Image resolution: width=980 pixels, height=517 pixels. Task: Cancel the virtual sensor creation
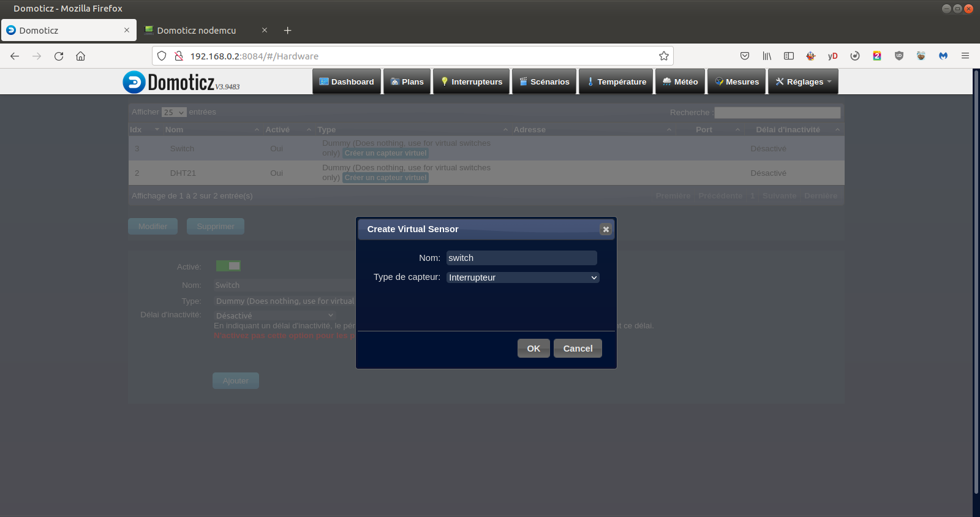pos(578,349)
